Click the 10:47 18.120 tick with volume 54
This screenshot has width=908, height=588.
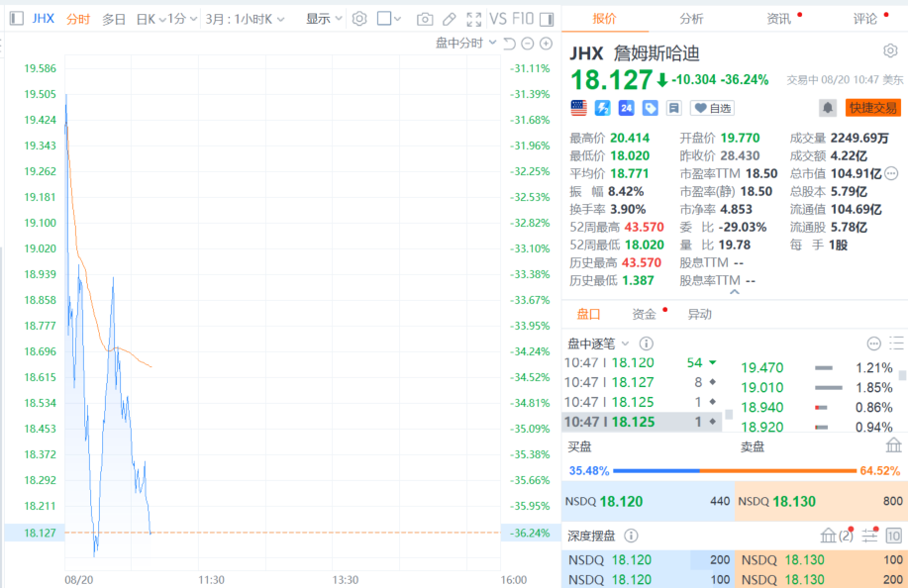pyautogui.click(x=643, y=363)
